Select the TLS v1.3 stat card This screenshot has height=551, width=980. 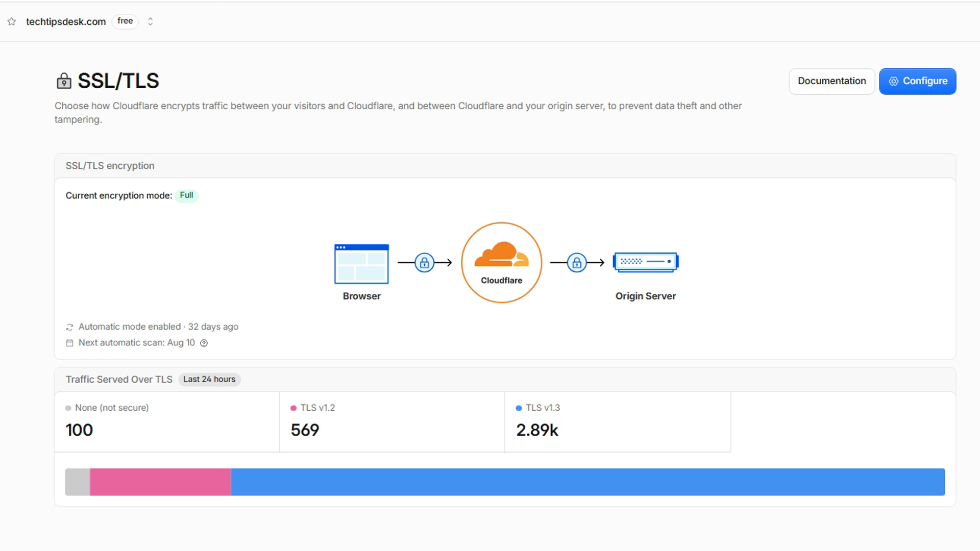click(618, 422)
